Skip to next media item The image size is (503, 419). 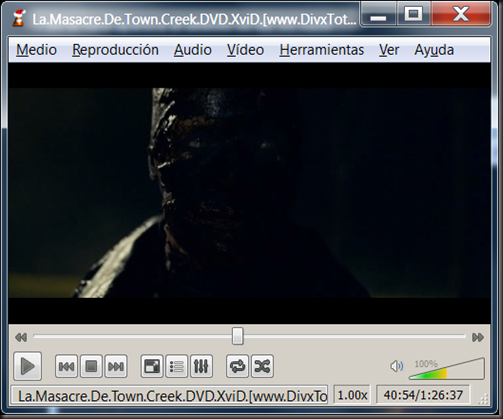[x=116, y=366]
